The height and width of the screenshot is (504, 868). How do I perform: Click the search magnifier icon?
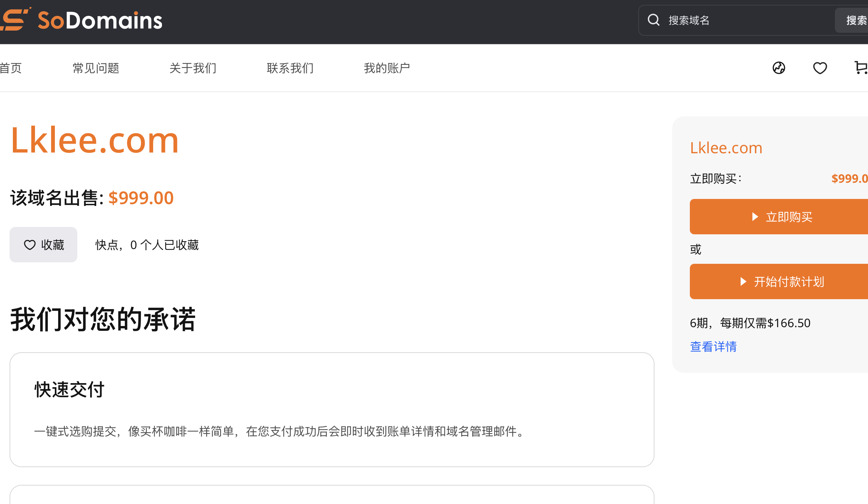[654, 20]
